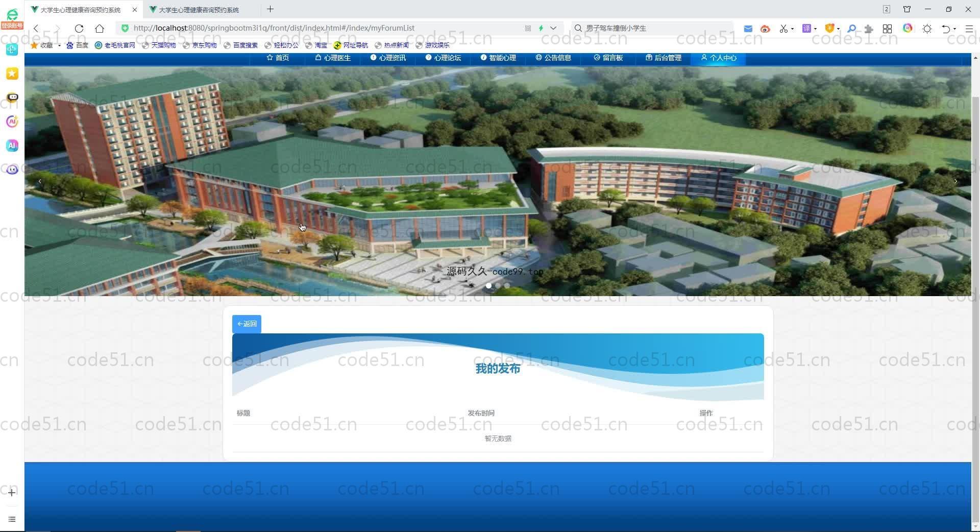
Task: Click the URL address bar field
Action: (327, 28)
